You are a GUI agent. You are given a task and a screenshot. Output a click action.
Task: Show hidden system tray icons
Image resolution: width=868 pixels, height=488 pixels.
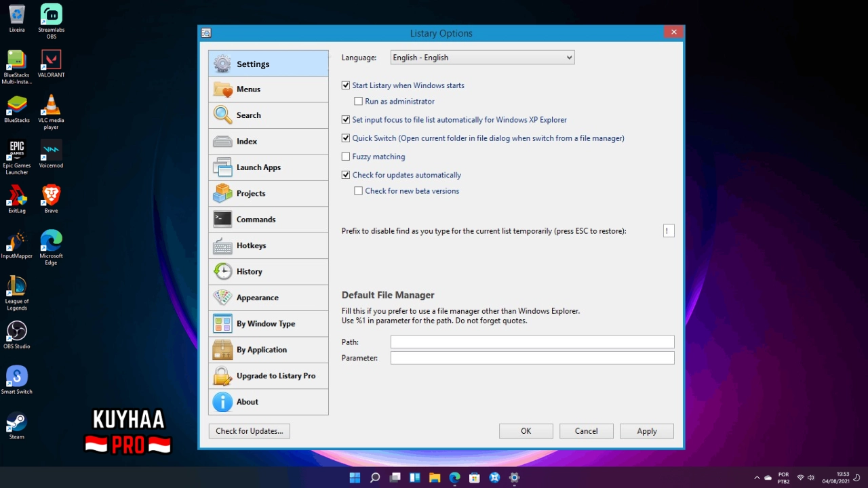[757, 478]
